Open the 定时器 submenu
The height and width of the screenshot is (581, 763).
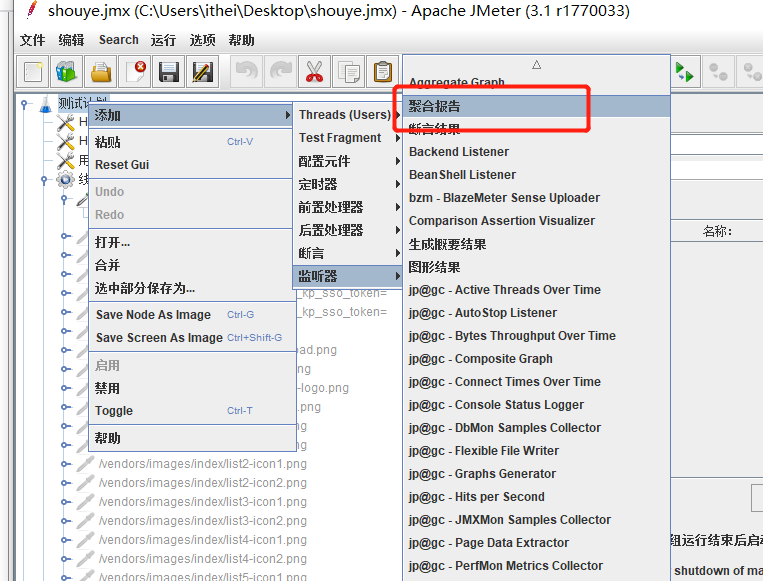(x=347, y=184)
